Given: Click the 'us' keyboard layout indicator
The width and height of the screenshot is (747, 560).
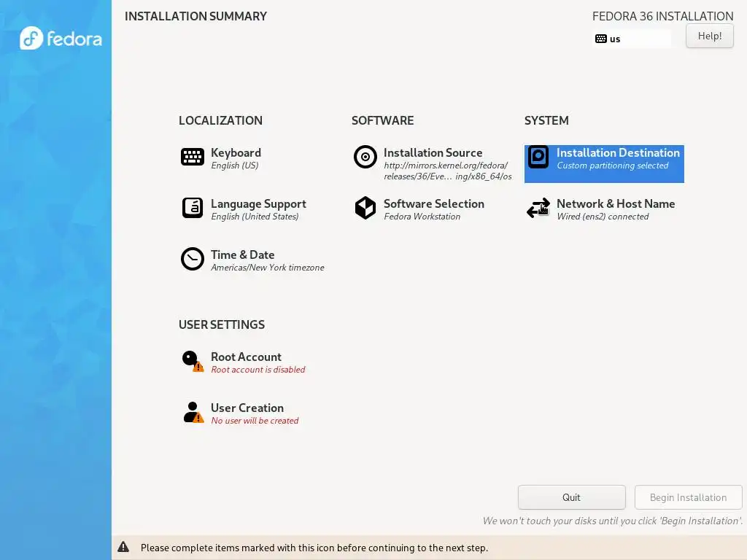Looking at the screenshot, I should [632, 39].
